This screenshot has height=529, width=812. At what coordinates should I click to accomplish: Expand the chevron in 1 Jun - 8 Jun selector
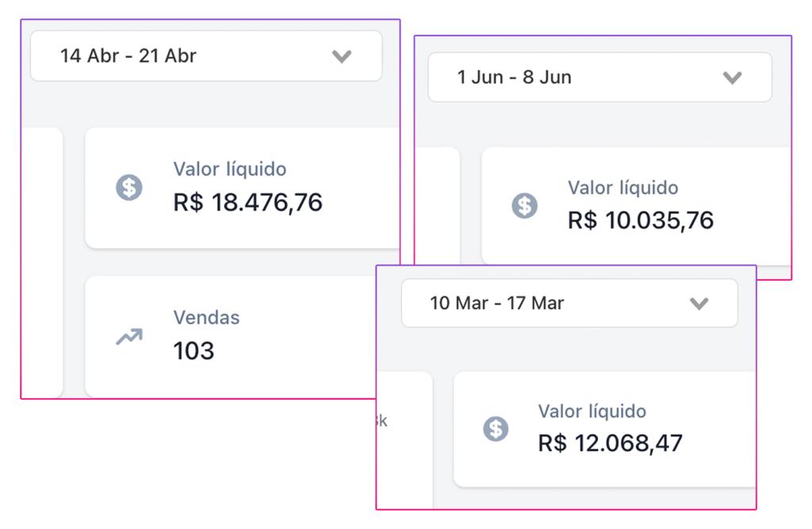tap(732, 78)
